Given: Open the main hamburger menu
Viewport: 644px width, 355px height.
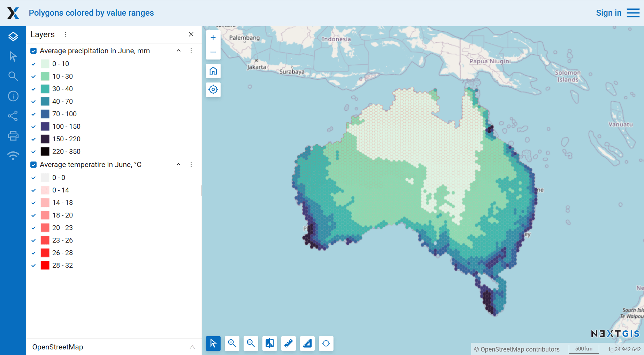Looking at the screenshot, I should click(x=633, y=13).
